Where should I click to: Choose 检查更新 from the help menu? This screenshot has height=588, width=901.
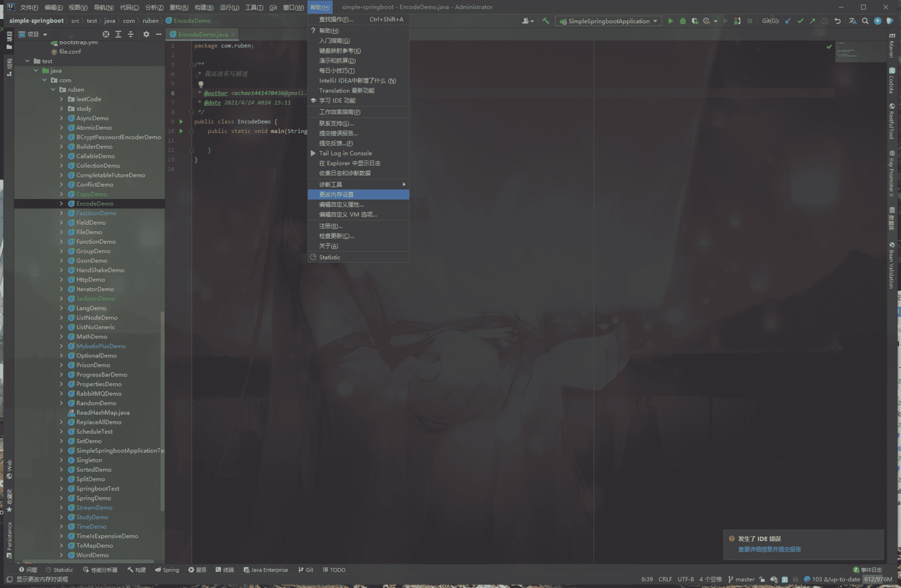coord(336,236)
